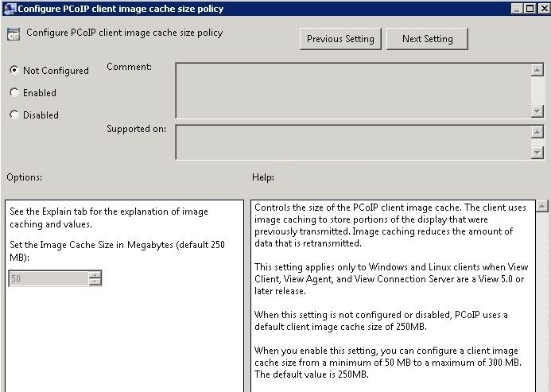
Task: Select the Not Configured radio button
Action: (x=14, y=70)
